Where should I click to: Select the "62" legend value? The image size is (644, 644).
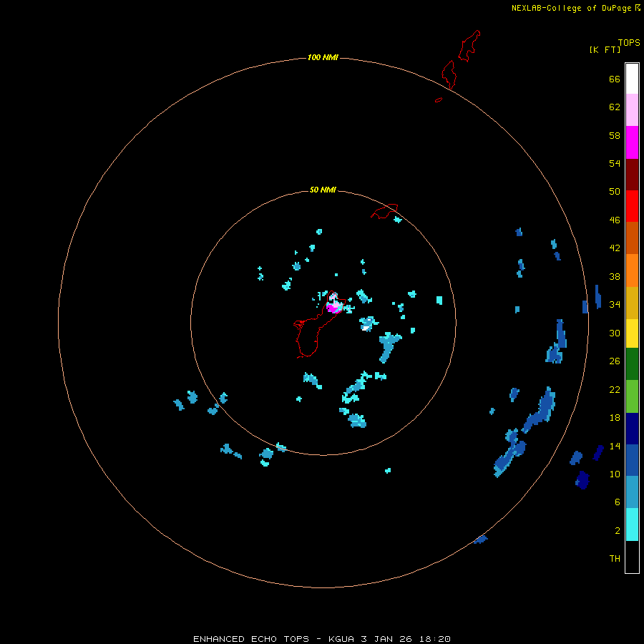615,107
